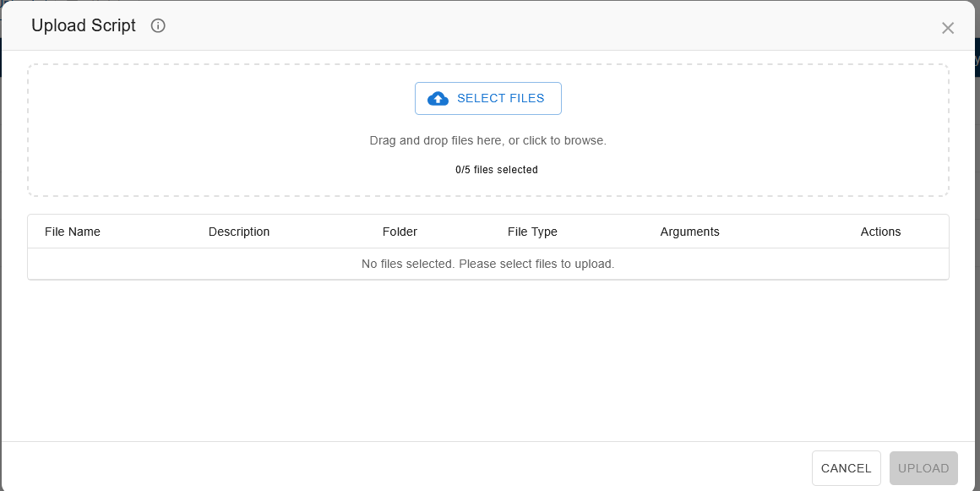The width and height of the screenshot is (980, 491).
Task: Click the drag and drop instruction text
Action: click(487, 140)
